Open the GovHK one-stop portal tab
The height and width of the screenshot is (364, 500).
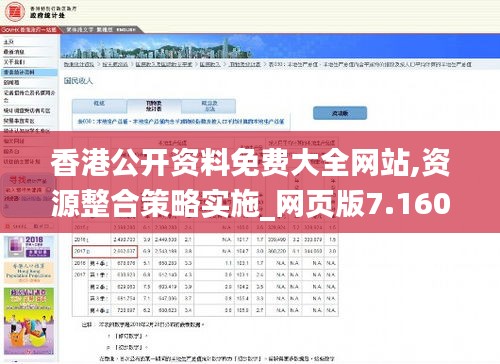coord(29,30)
